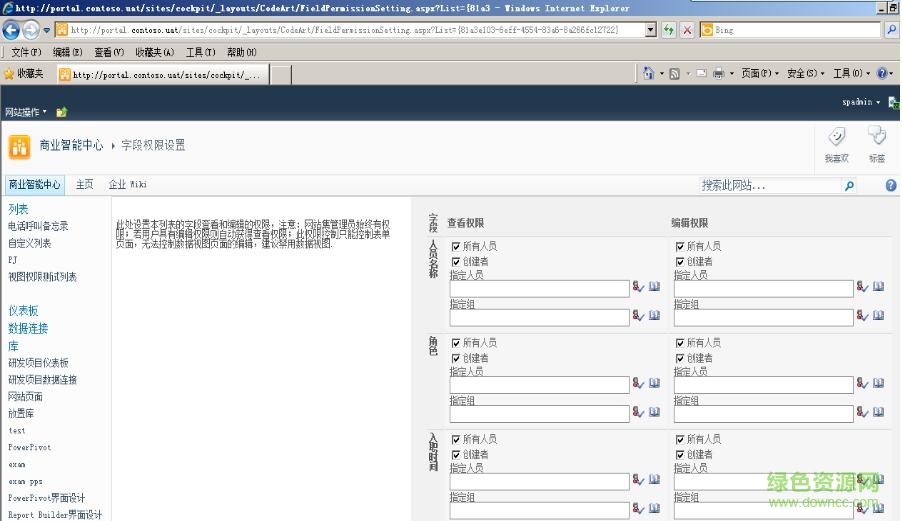The width and height of the screenshot is (902, 521).
Task: Click the red Stop loading icon
Action: point(687,30)
